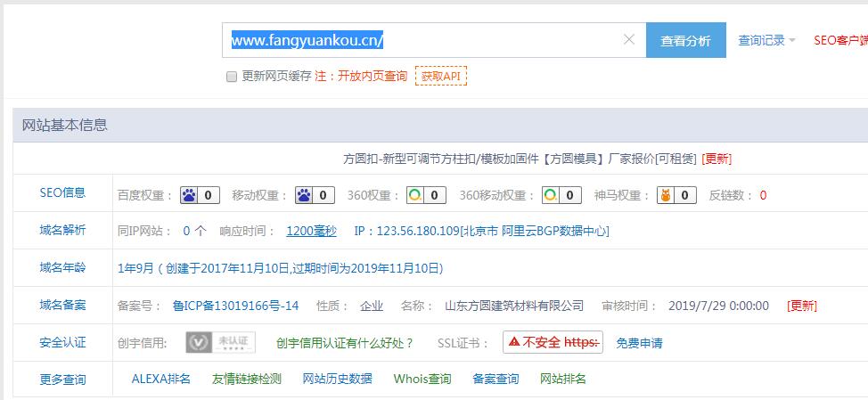Image resolution: width=868 pixels, height=400 pixels.
Task: Clear the URL field with the X icon
Action: click(629, 40)
